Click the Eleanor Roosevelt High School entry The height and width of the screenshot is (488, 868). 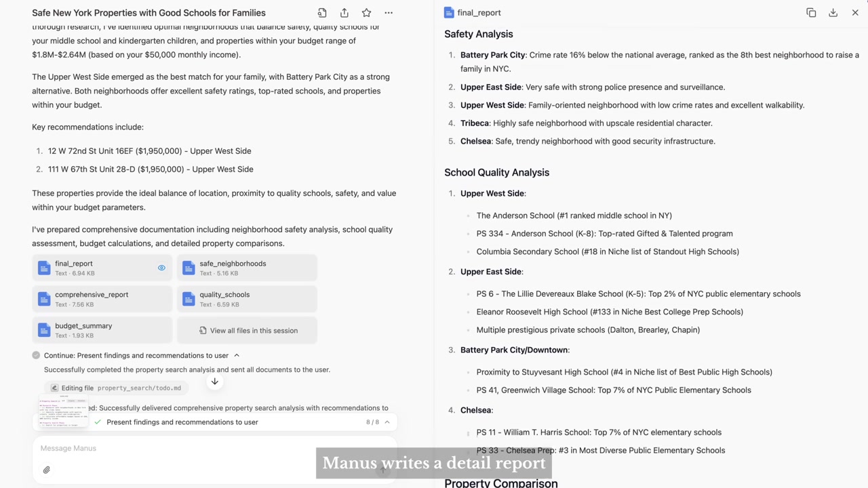pos(610,312)
